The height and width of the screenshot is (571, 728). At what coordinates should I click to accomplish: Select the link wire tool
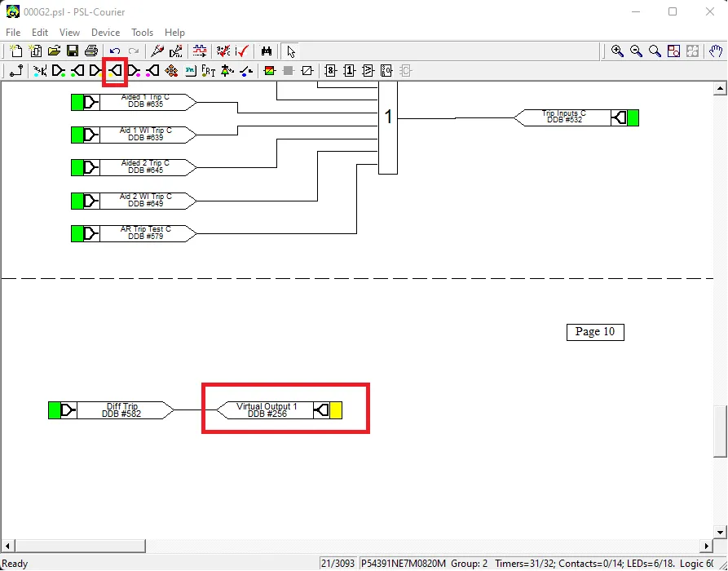(16, 71)
